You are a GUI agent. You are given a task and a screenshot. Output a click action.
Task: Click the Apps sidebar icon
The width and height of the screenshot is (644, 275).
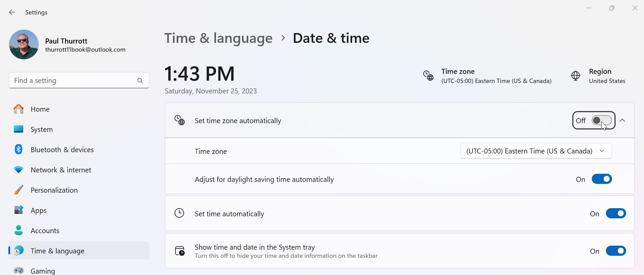tap(19, 210)
